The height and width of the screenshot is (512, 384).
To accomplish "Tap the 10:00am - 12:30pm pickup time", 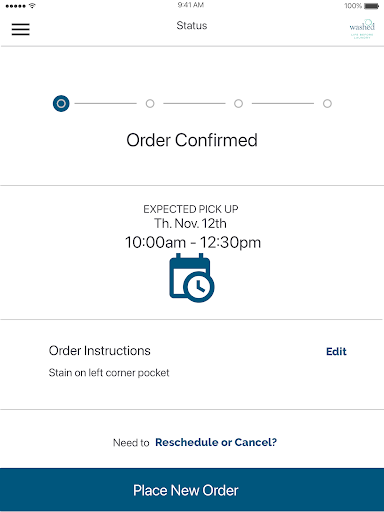I will pos(193,243).
